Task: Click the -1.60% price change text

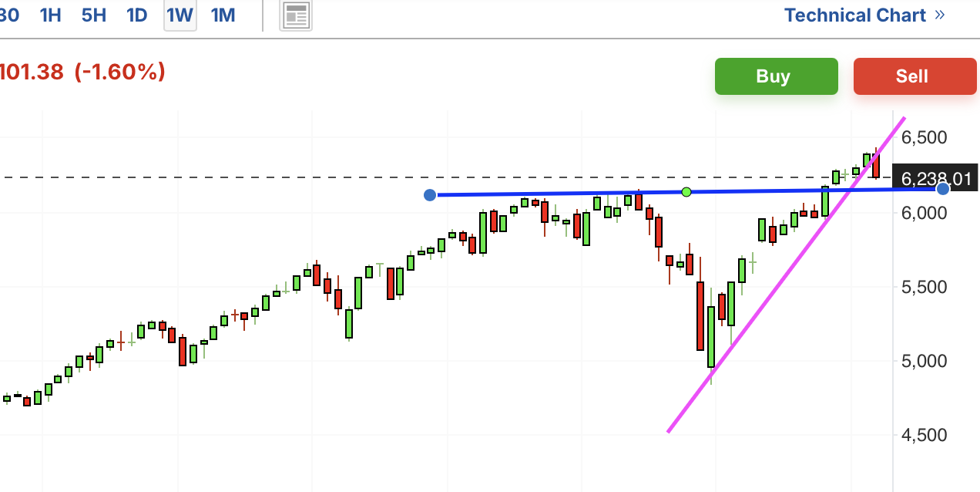Action: pos(120,72)
